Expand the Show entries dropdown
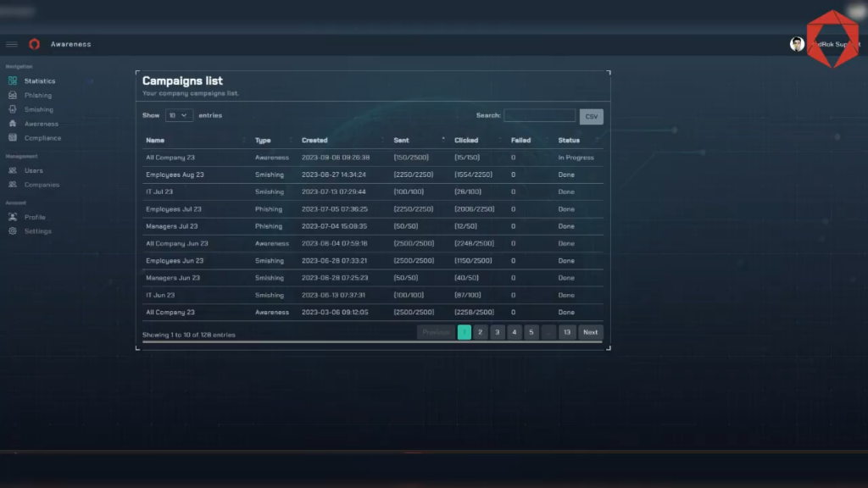The height and width of the screenshot is (488, 868). [x=179, y=115]
